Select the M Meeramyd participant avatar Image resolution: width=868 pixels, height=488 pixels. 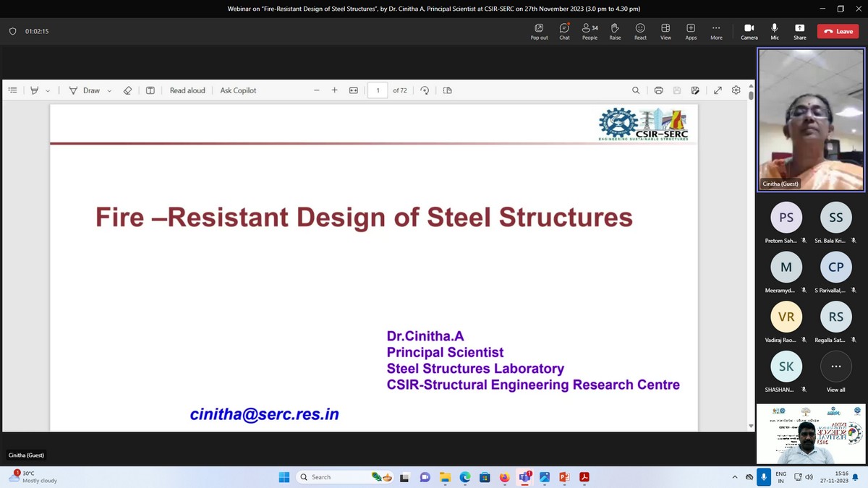click(x=786, y=267)
